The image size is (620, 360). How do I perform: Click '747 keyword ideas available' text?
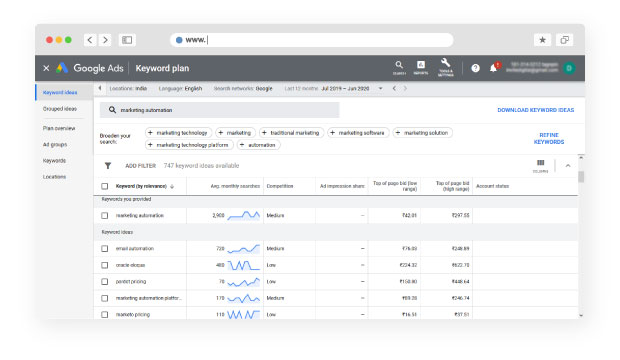tap(202, 166)
